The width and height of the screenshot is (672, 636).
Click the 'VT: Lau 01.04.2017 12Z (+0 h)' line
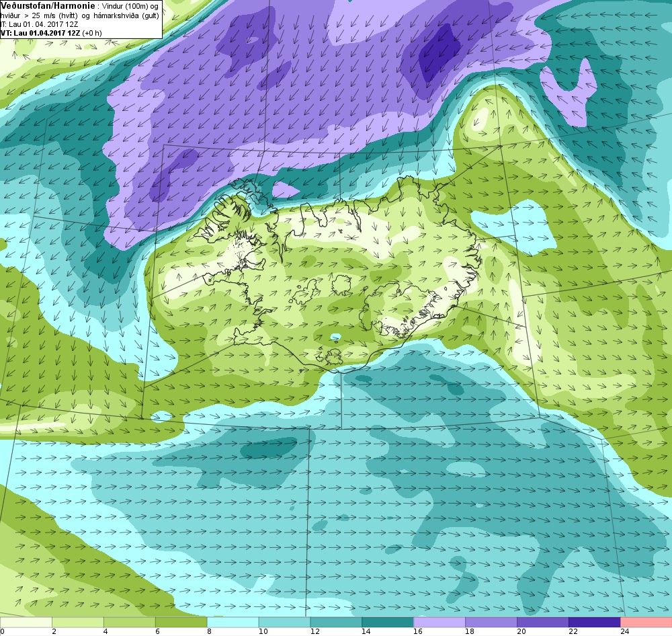[x=51, y=33]
